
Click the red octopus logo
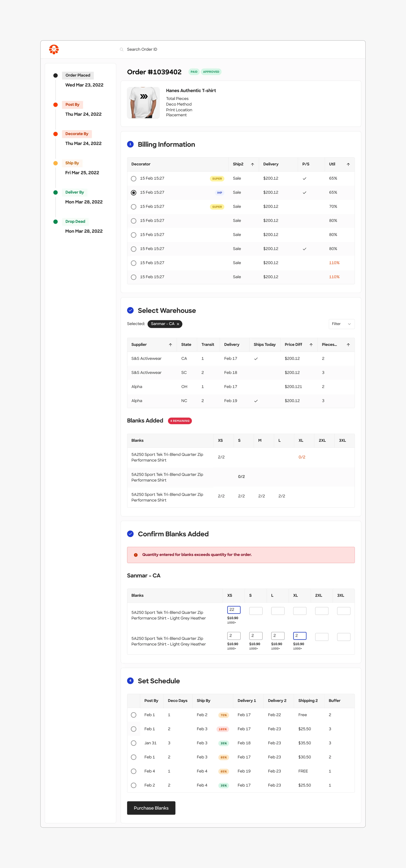tap(54, 50)
